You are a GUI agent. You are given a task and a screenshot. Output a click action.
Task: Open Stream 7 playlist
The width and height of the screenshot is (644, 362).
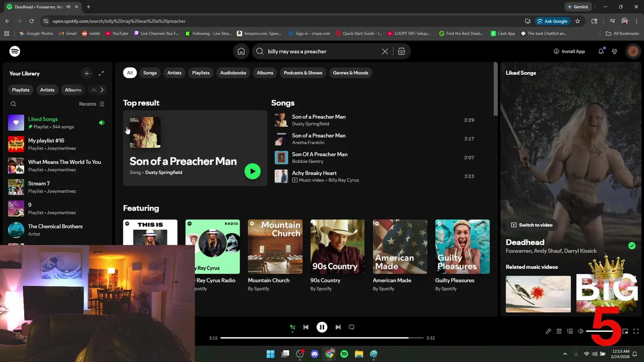[x=57, y=187]
